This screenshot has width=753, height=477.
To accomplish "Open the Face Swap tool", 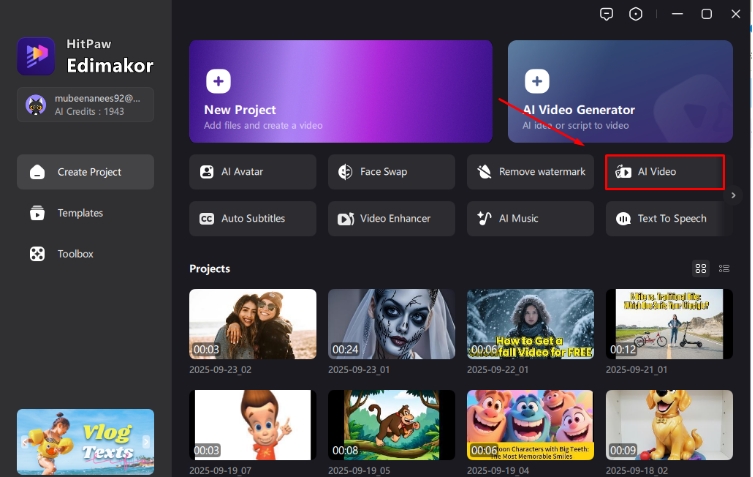I will point(391,171).
